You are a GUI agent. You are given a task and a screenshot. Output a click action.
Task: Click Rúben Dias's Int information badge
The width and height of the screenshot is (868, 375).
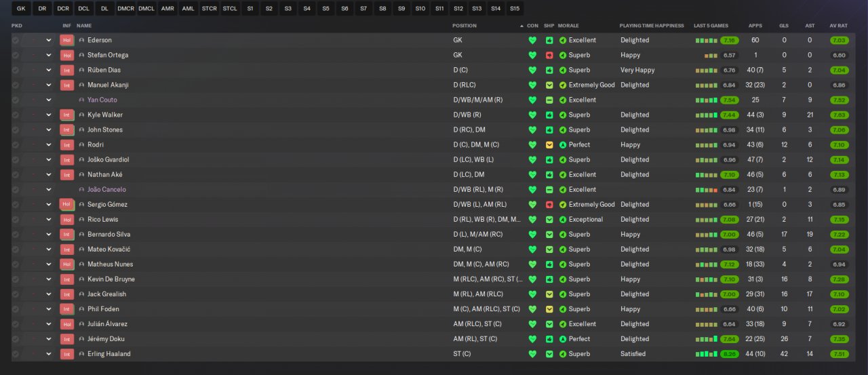click(x=66, y=70)
